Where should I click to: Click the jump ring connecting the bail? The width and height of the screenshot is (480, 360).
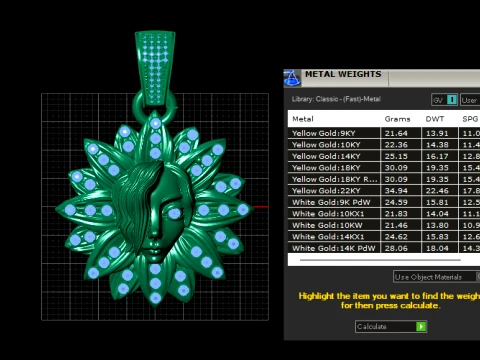coord(154,106)
